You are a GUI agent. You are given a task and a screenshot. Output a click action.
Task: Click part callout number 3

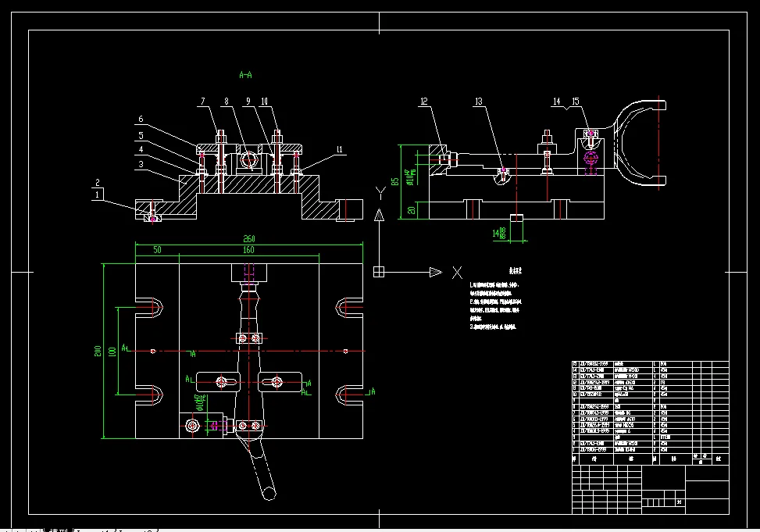point(141,164)
